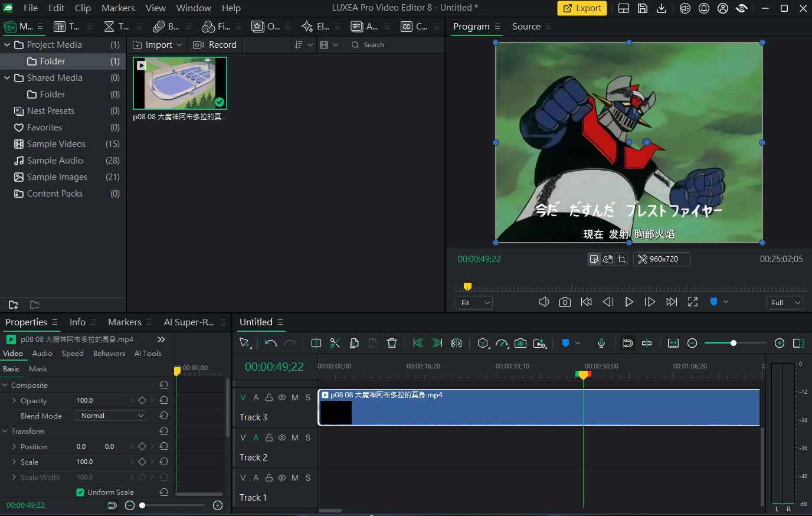Viewport: 812px width, 516px height.
Task: Click the fullscreen preview icon
Action: tap(693, 302)
